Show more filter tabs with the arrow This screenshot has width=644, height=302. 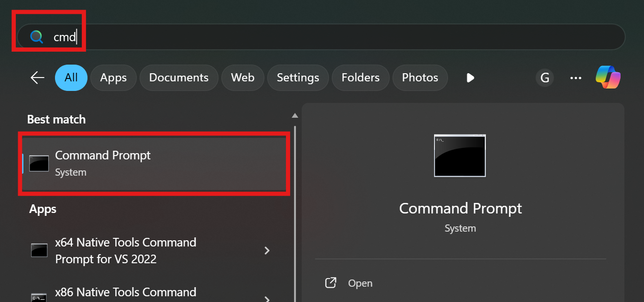pyautogui.click(x=470, y=78)
